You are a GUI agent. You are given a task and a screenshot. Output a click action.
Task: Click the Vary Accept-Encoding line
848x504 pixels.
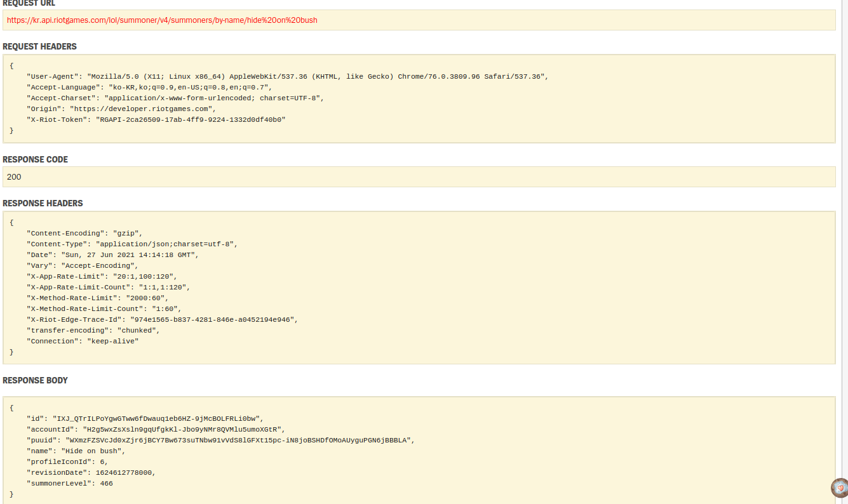pyautogui.click(x=83, y=265)
